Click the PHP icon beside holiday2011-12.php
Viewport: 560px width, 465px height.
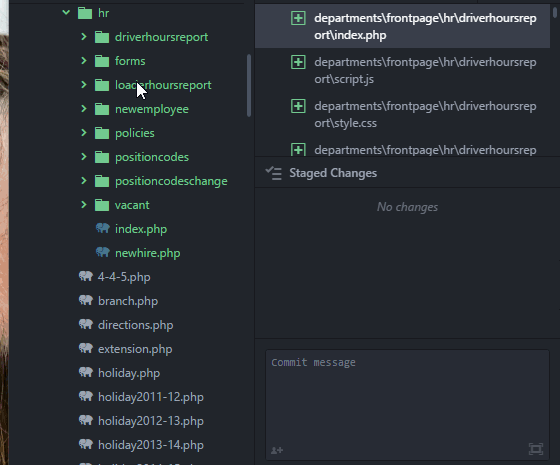[x=86, y=396]
